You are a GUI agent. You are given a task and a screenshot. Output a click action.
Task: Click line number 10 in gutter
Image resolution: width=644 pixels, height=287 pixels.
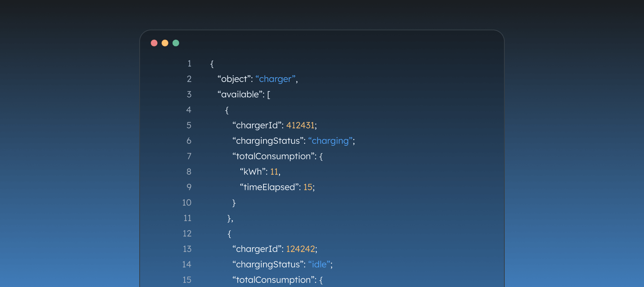tap(187, 203)
